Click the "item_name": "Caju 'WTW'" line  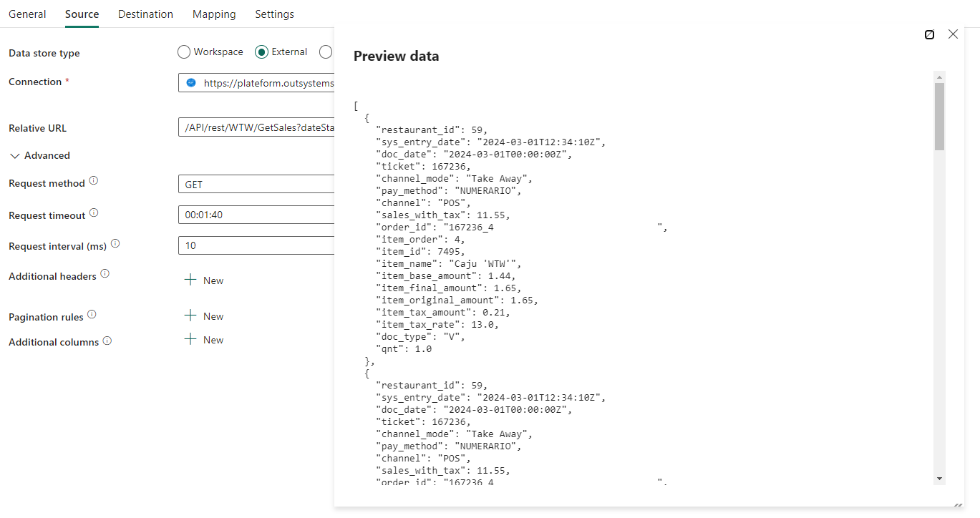coord(449,263)
